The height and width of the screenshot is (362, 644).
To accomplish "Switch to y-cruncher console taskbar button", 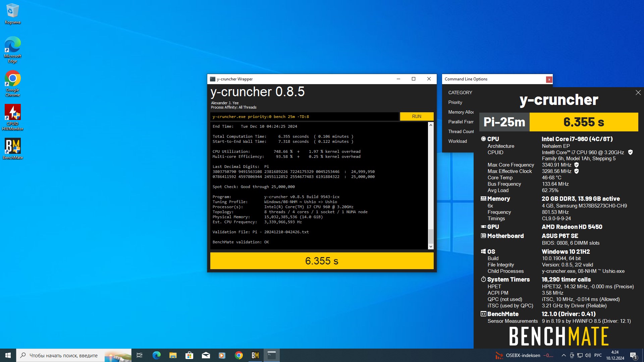I will 271,355.
